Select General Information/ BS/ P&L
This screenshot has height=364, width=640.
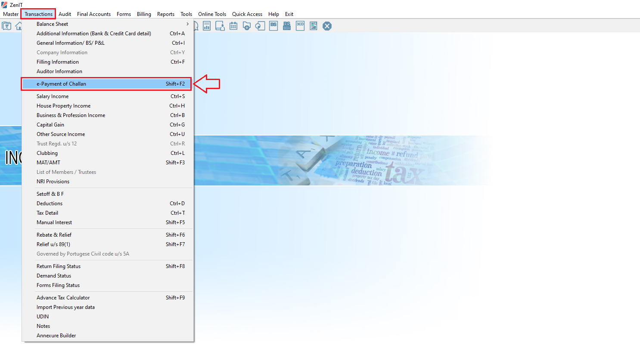108,43
